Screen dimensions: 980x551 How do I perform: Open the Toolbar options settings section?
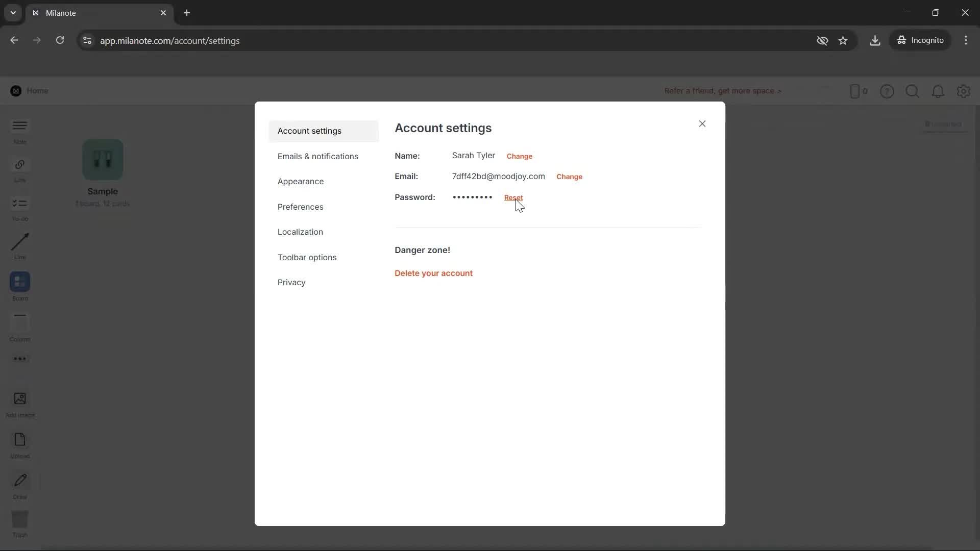point(307,257)
